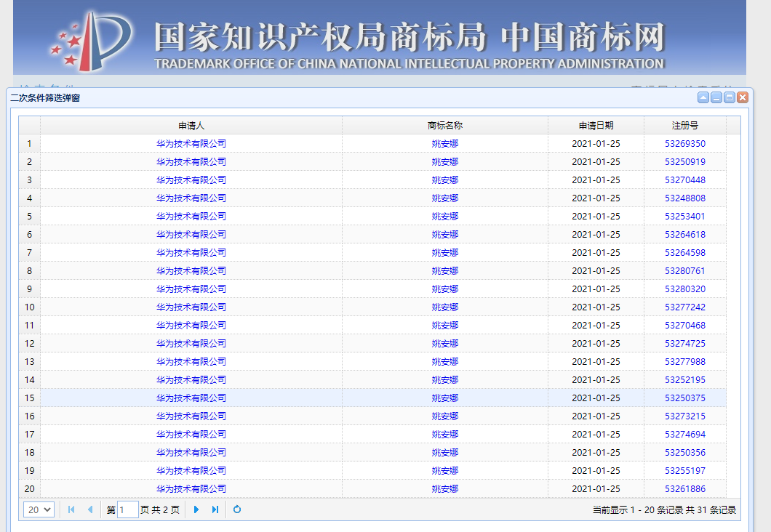
Task: Select row number 4 cell
Action: (30, 198)
